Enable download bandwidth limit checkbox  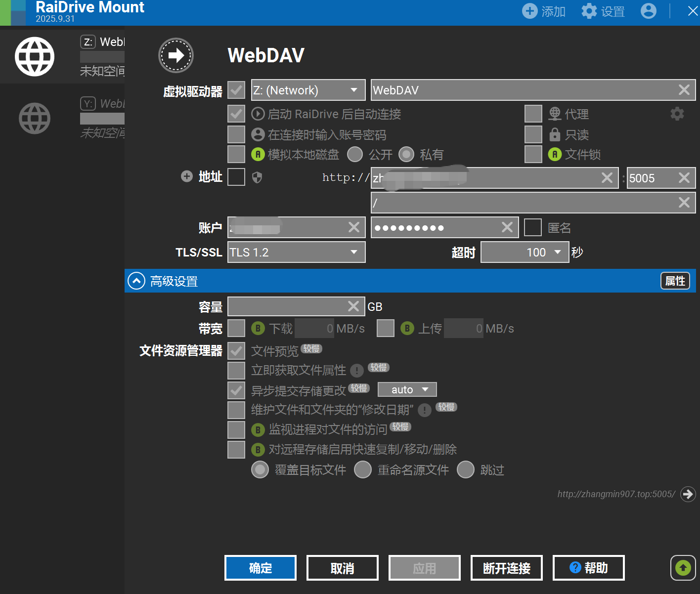click(236, 328)
